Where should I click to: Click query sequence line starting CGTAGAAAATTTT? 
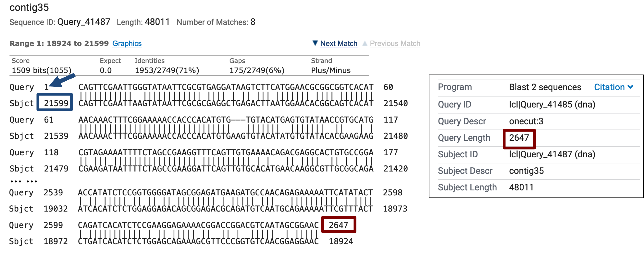point(226,152)
